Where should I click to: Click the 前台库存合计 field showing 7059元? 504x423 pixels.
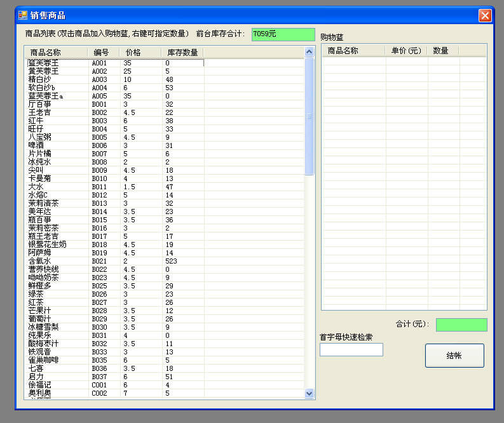(283, 34)
